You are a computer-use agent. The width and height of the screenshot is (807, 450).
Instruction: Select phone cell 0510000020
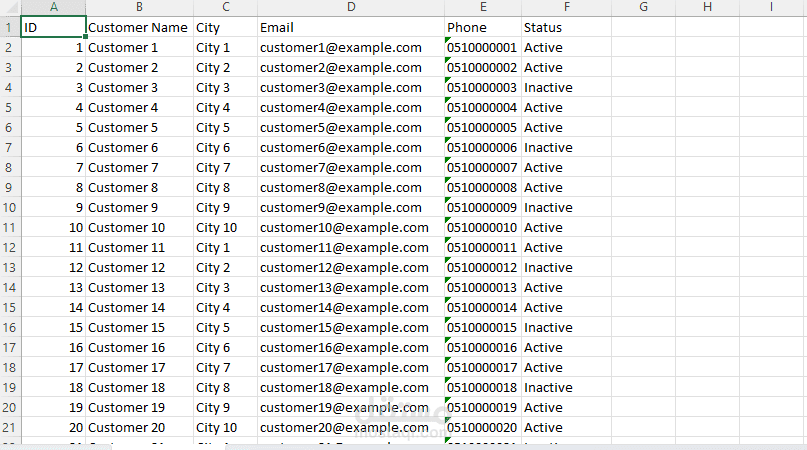[483, 427]
